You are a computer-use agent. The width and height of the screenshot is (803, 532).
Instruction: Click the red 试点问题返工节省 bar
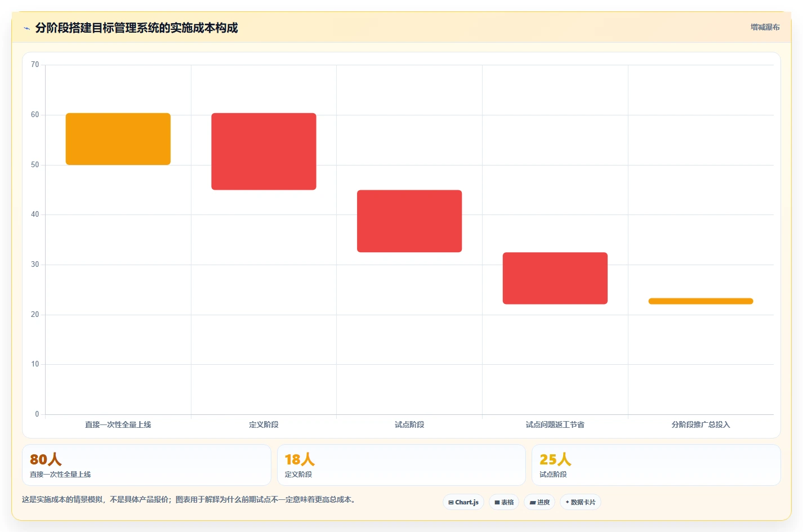pos(555,278)
